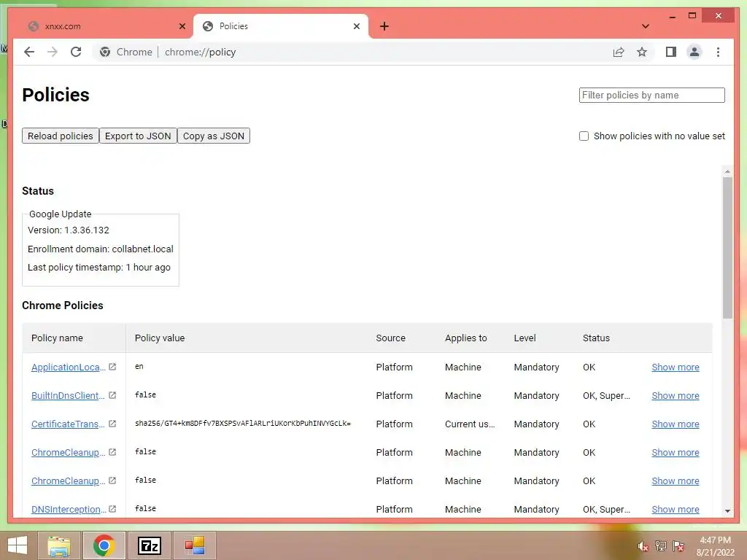The image size is (747, 560).
Task: Close the xnxx.com tab
Action: 182,26
